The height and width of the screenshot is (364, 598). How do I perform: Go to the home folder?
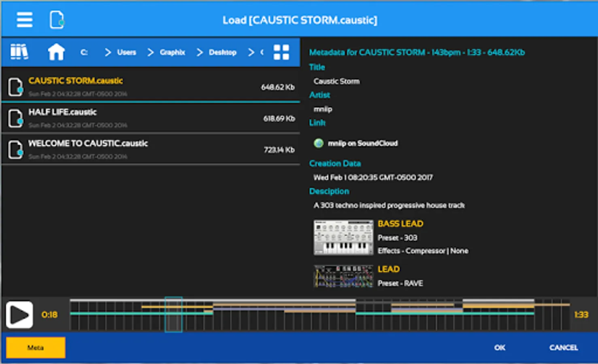pyautogui.click(x=56, y=52)
